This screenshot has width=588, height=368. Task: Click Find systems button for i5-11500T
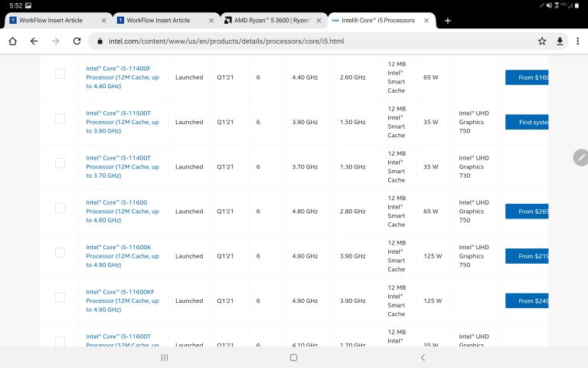tap(527, 122)
